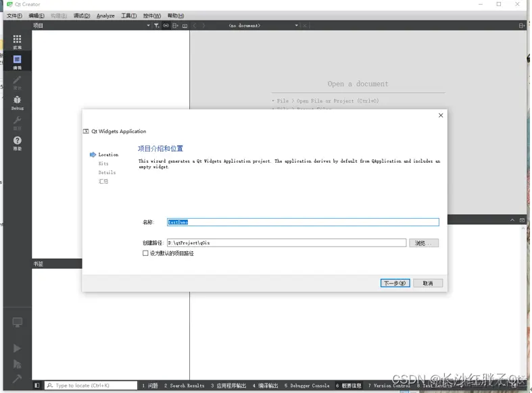Click the Type to locate search field
The image size is (532, 393).
[91, 385]
